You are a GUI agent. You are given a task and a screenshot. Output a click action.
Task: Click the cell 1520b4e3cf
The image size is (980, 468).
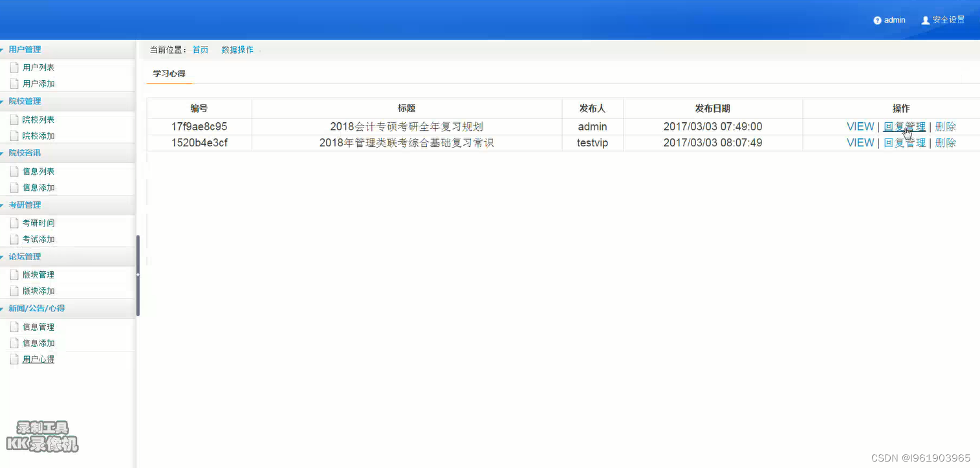tap(199, 143)
